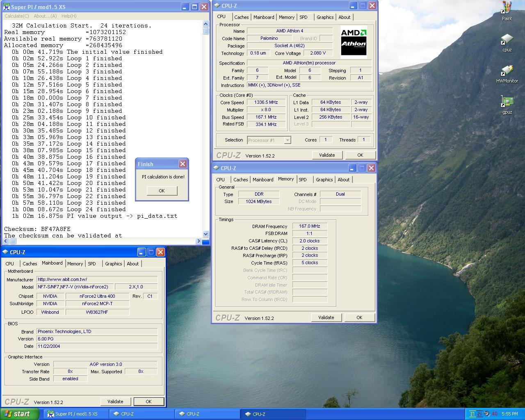
Task: Click Validate in the Mainboard CPU-Z window
Action: pyautogui.click(x=115, y=402)
